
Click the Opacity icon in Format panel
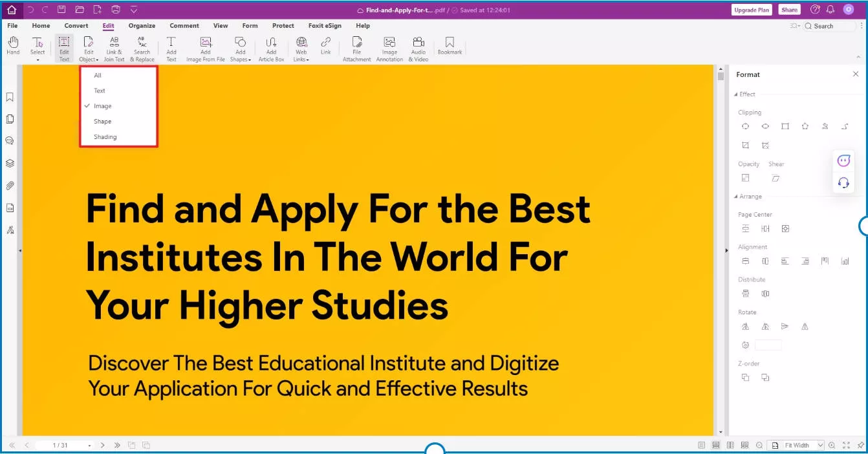(x=746, y=178)
